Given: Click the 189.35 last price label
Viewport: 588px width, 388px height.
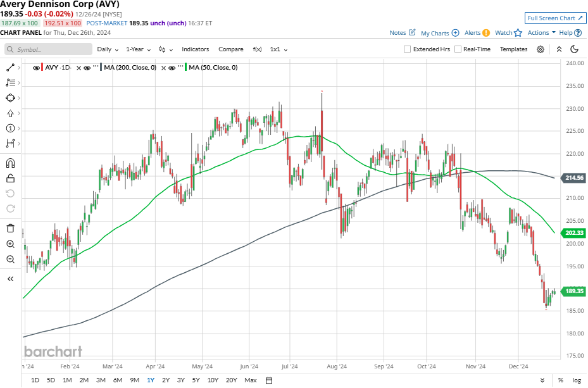Looking at the screenshot, I should [573, 291].
